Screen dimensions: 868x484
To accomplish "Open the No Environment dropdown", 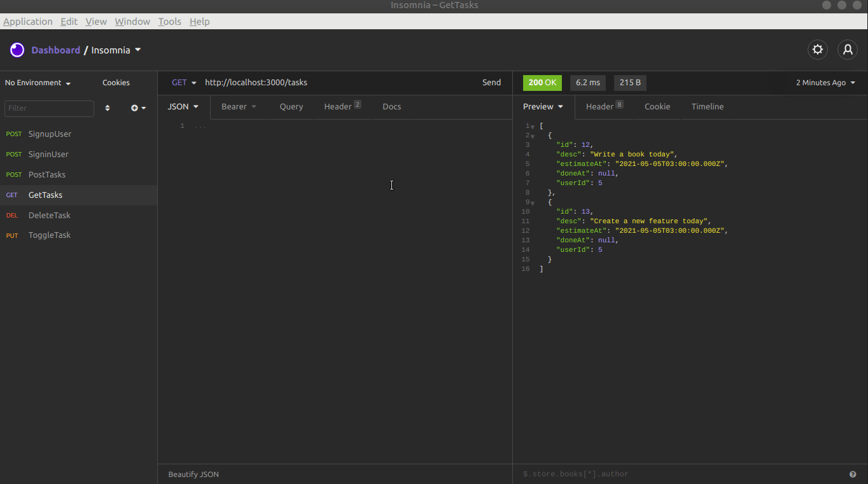I will [37, 83].
